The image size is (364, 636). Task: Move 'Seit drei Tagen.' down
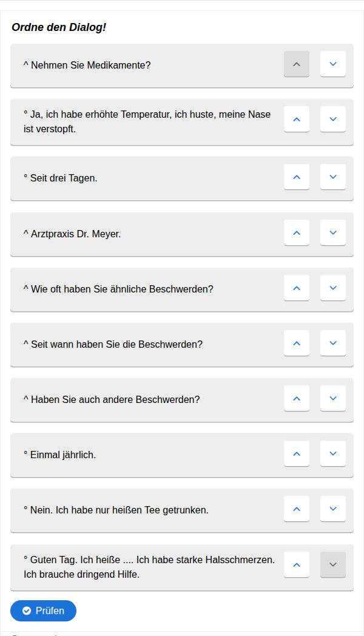click(332, 177)
